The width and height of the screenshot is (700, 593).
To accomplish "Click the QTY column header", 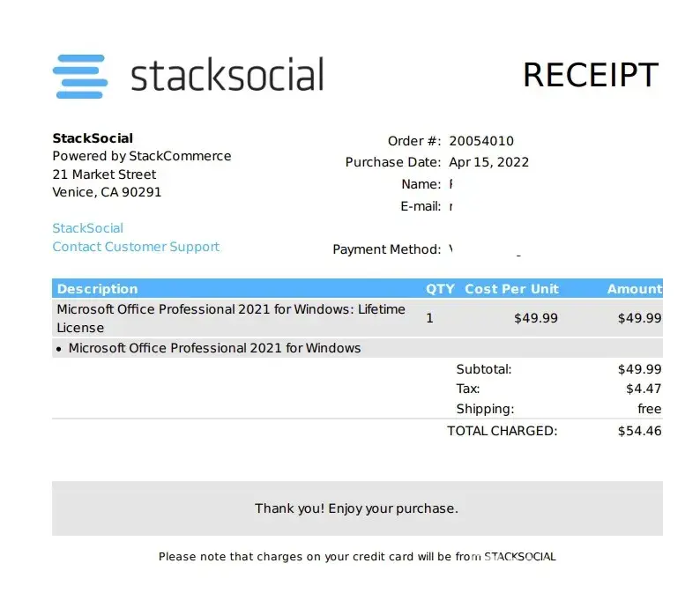I will point(440,289).
